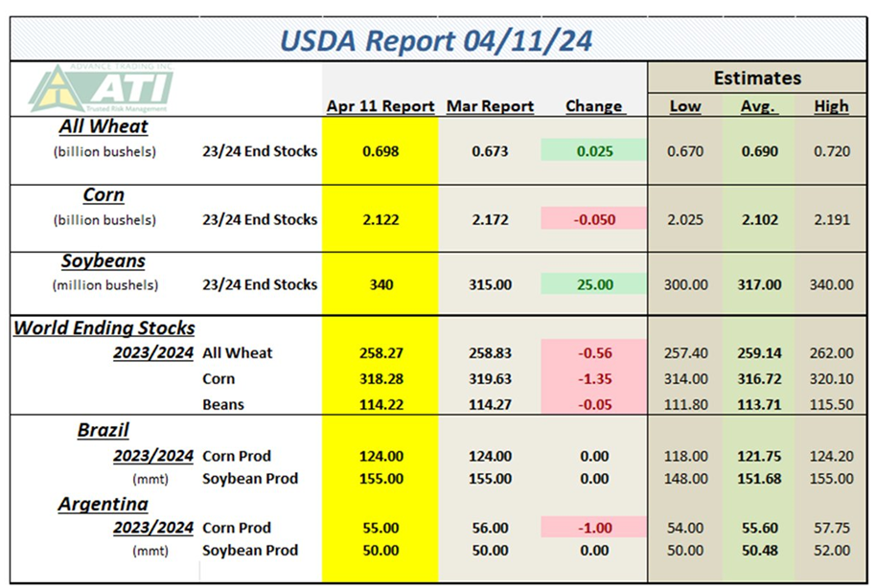The width and height of the screenshot is (876, 588).
Task: Select the Change column header
Action: pyautogui.click(x=594, y=105)
